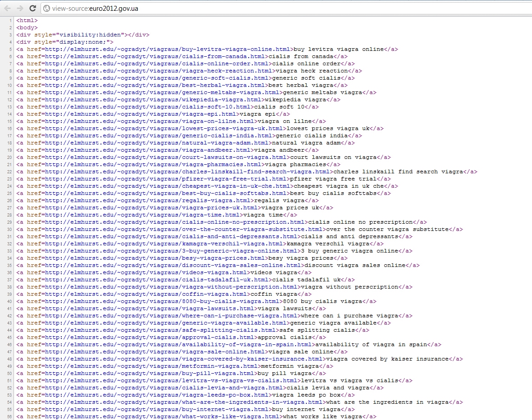Open the lowest-prices-viagra-uk.html link
The height and width of the screenshot is (420, 532).
164,128
